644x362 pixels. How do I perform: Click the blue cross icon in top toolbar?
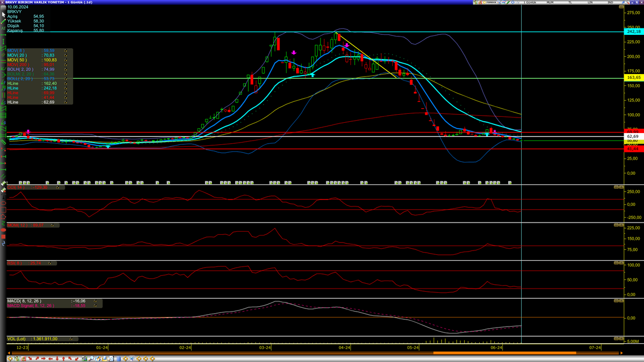[x=513, y=3]
